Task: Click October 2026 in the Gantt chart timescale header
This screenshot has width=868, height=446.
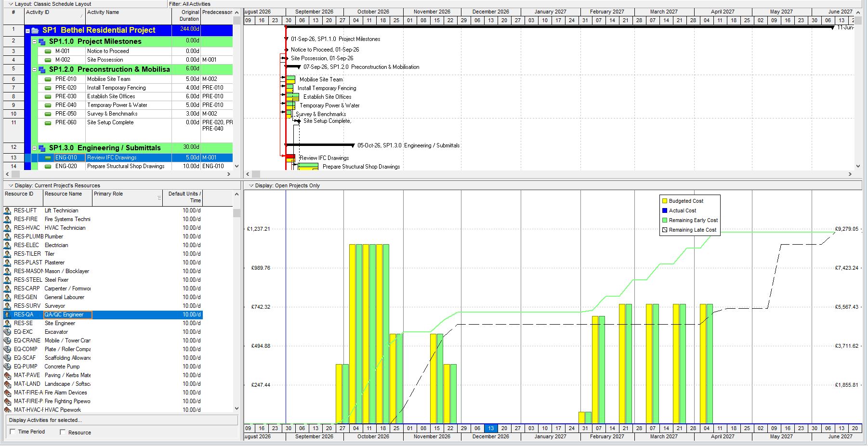Action: click(x=373, y=12)
